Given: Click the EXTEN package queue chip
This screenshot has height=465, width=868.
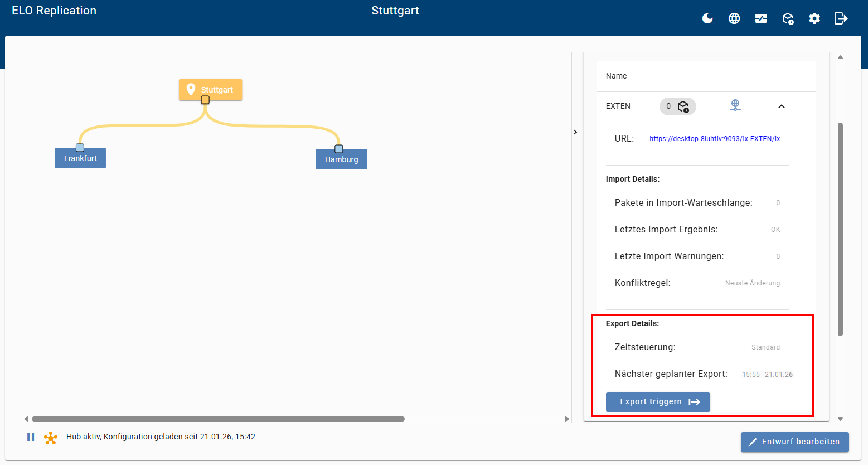Looking at the screenshot, I should [677, 106].
